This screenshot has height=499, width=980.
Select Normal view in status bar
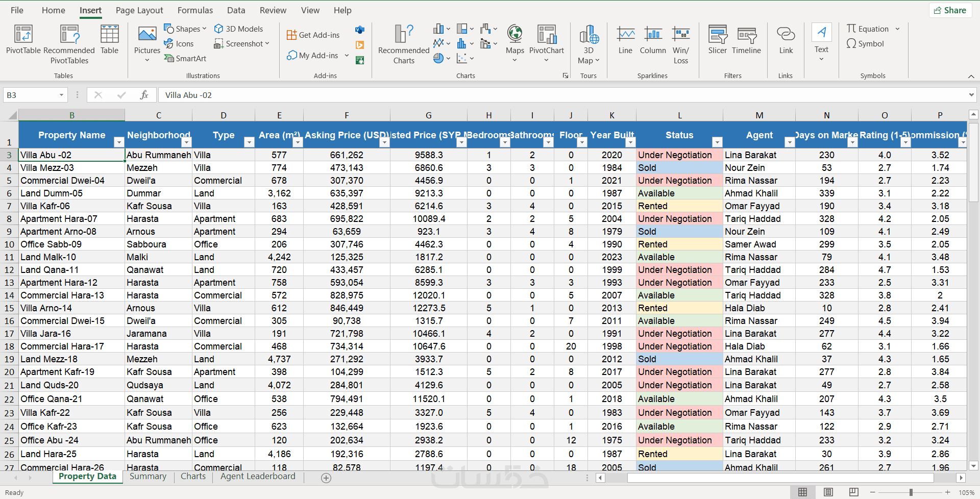[802, 492]
